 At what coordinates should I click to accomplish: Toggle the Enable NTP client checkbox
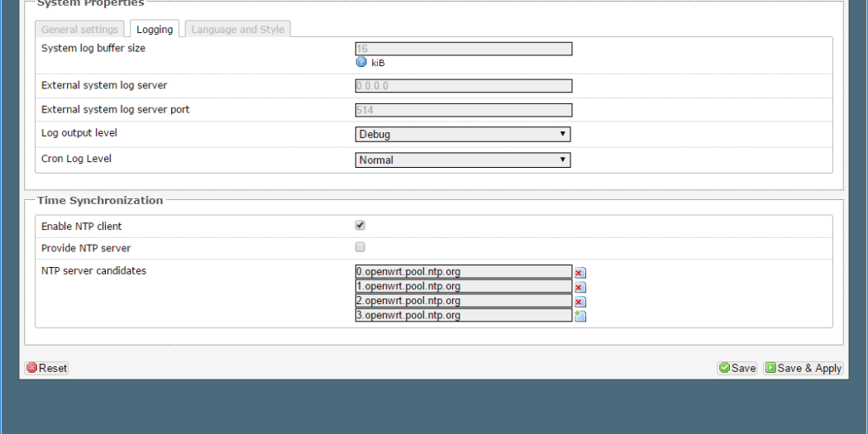360,225
